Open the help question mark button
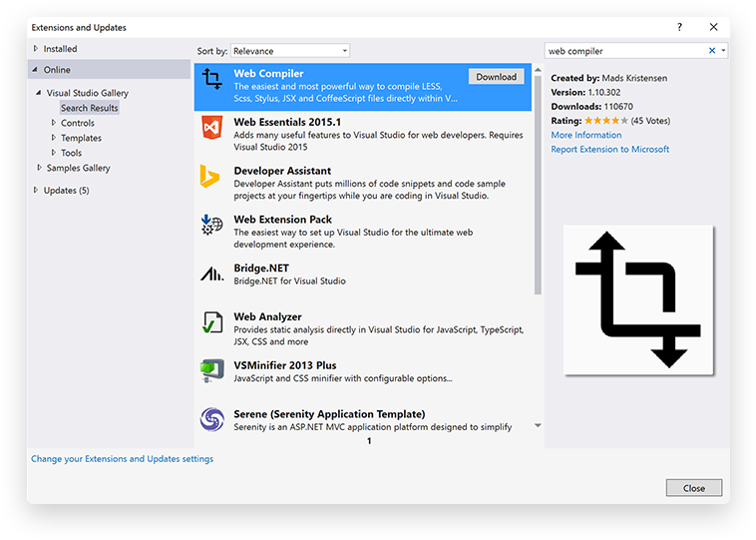The height and width of the screenshot is (540, 756). click(679, 27)
